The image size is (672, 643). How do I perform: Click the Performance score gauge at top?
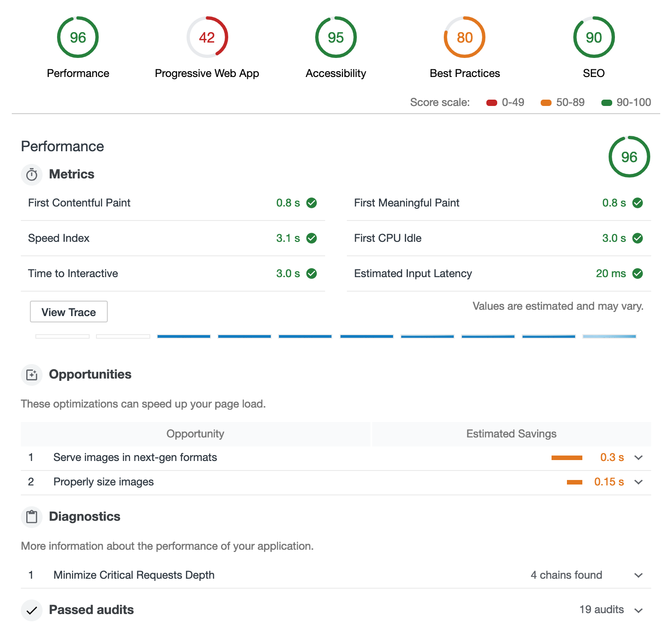coord(78,37)
